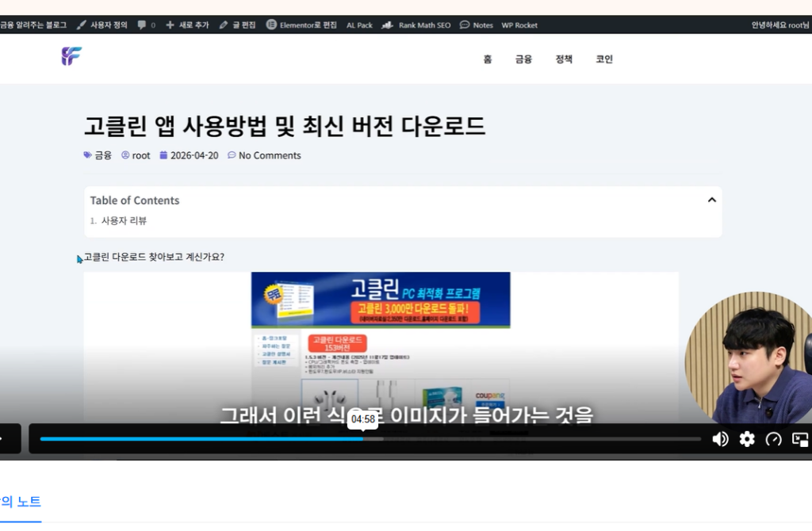The image size is (812, 531).
Task: Go to 홈 navigation item
Action: [488, 59]
